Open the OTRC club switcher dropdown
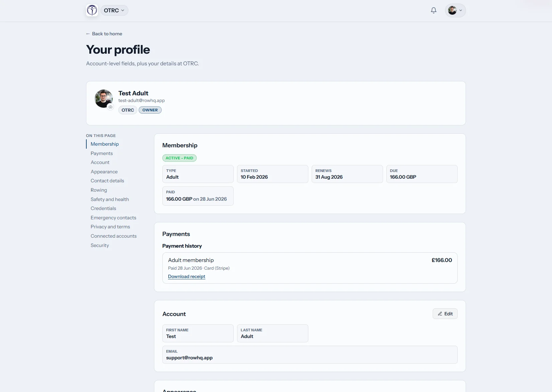 click(114, 10)
